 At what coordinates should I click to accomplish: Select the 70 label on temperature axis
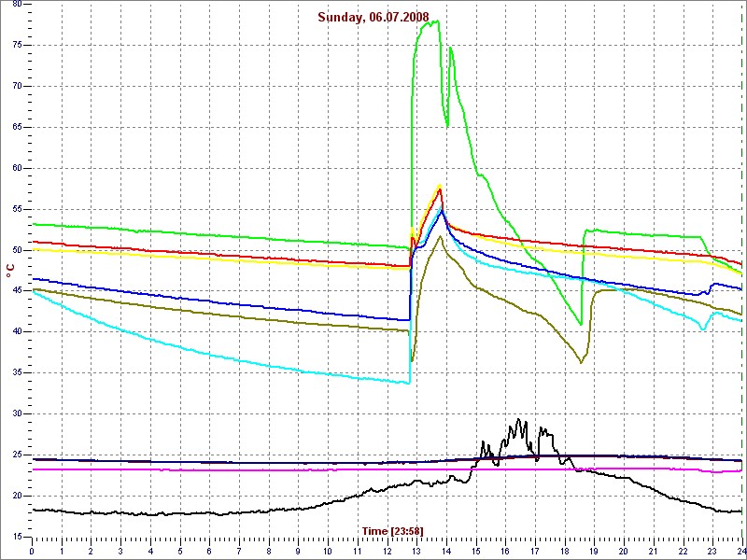pyautogui.click(x=17, y=86)
